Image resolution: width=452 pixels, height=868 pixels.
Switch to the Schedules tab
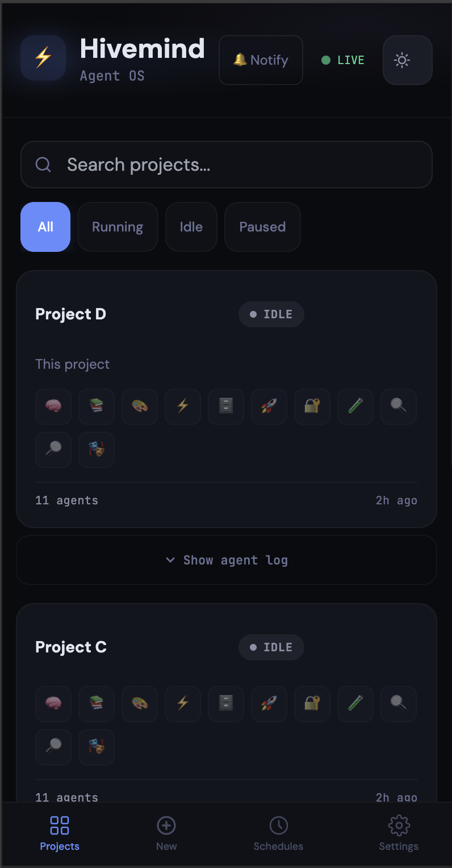[x=278, y=833]
